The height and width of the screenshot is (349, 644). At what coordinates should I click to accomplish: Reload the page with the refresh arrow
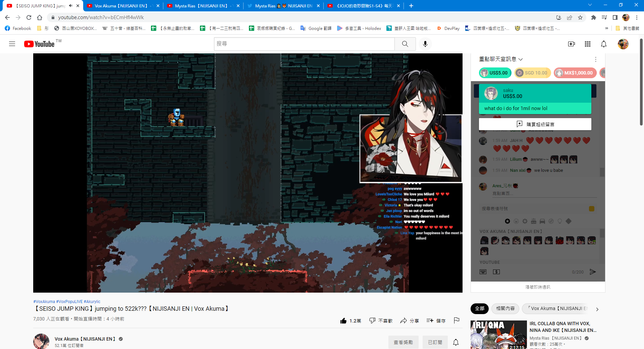[29, 17]
